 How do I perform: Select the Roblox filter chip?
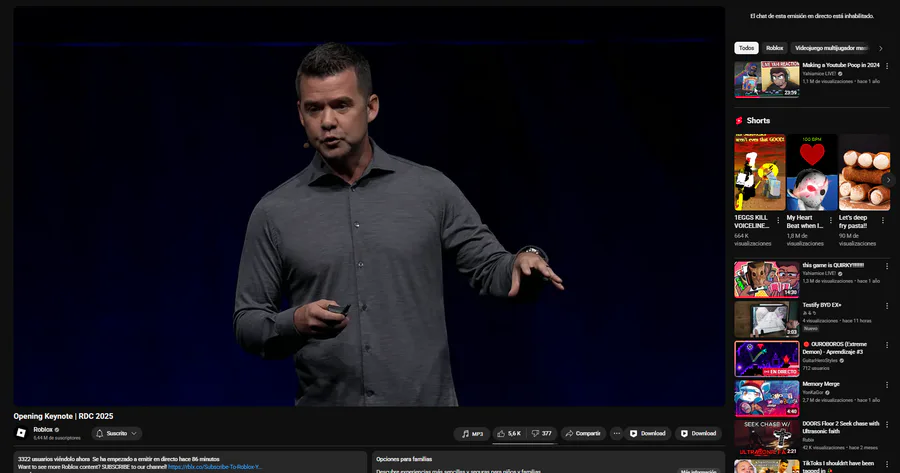click(774, 48)
